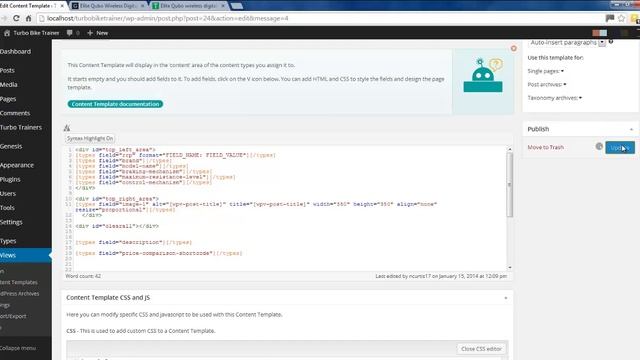This screenshot has height=360, width=640.
Task: Open the comments bubble in admin bar
Action: 69,33
